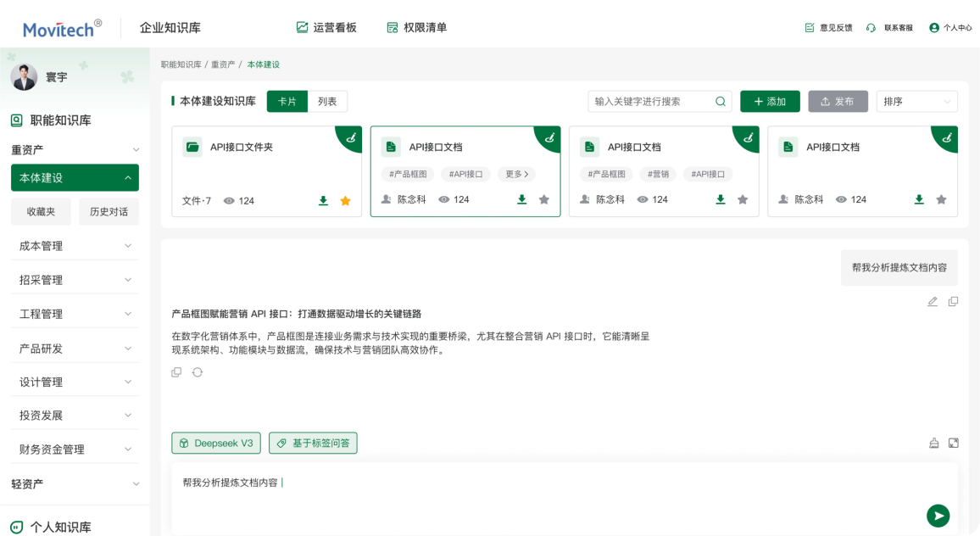Click the 帮我分析提炼文档内容 message bubble
Screen dimensions: 980x536
click(899, 268)
